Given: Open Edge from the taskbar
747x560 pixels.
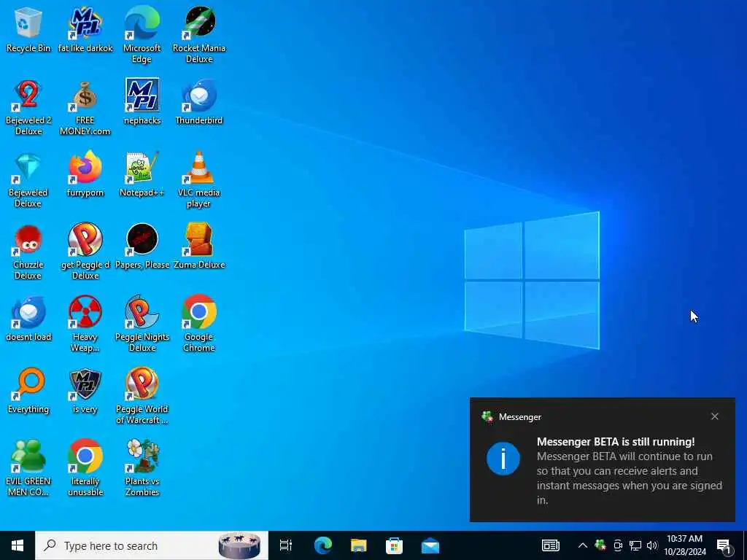Looking at the screenshot, I should (x=323, y=545).
